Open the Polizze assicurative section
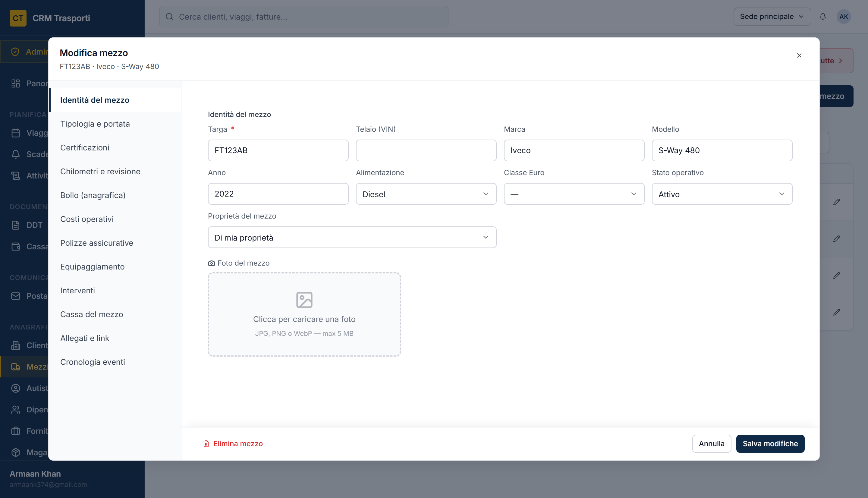This screenshot has height=498, width=868. (x=115, y=243)
